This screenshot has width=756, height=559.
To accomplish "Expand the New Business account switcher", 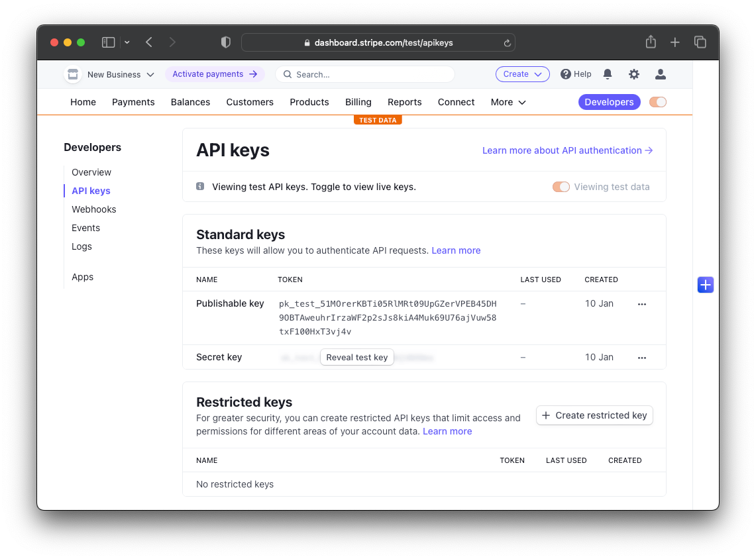I will coord(121,74).
